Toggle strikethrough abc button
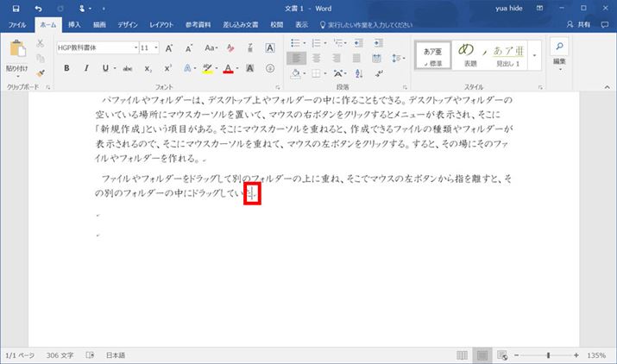 click(x=128, y=68)
